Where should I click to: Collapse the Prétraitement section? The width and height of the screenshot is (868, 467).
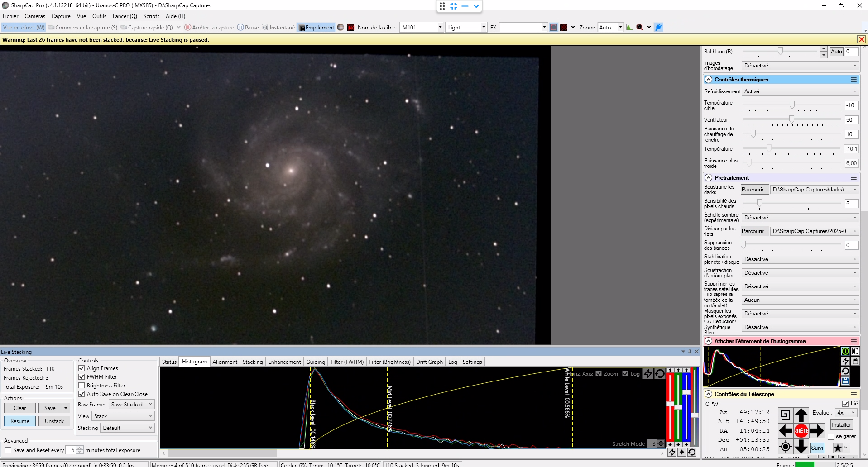[708, 178]
